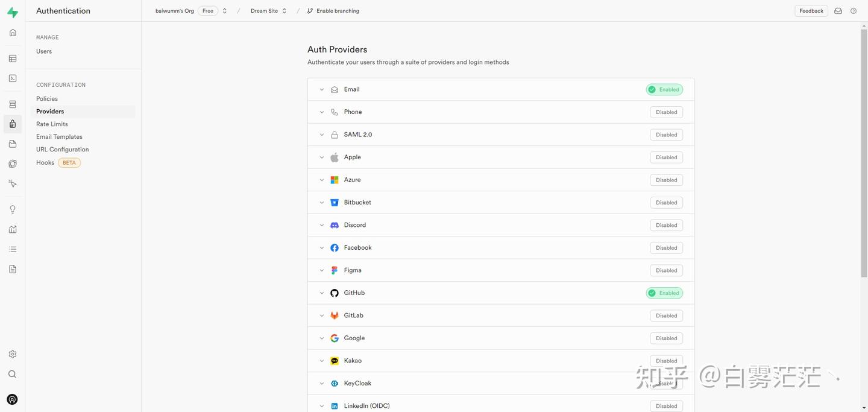Click the Free plan badge
868x412 pixels.
208,11
